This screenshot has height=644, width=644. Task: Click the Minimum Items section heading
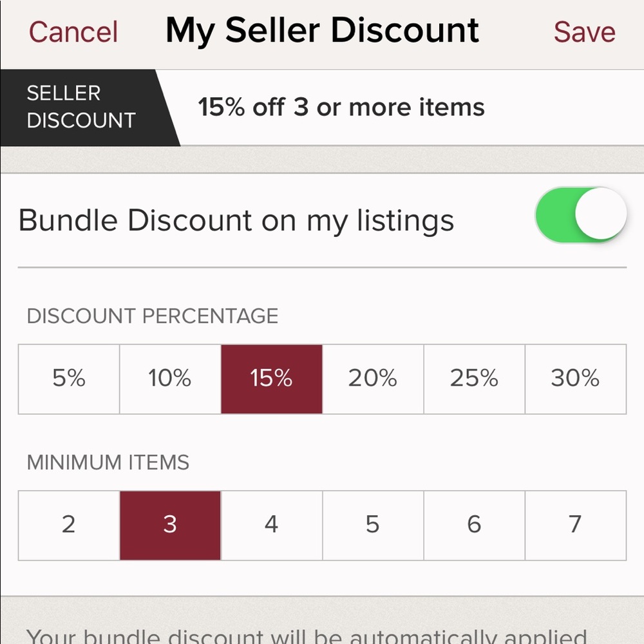coord(108,462)
